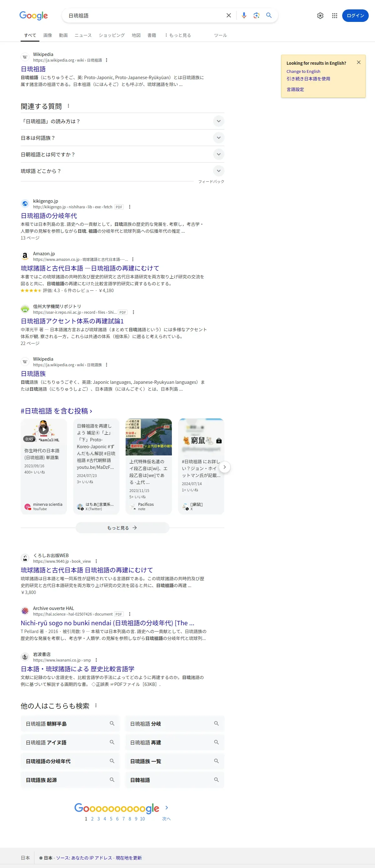Open the 日琉祖語の分岐年代 PDF result
The width and height of the screenshot is (375, 868).
pyautogui.click(x=49, y=216)
